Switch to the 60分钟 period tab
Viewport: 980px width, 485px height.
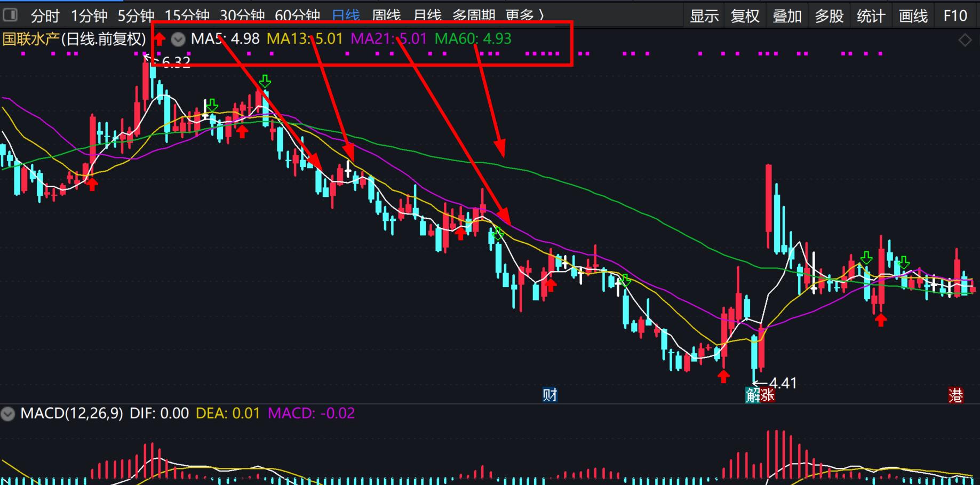click(x=297, y=15)
